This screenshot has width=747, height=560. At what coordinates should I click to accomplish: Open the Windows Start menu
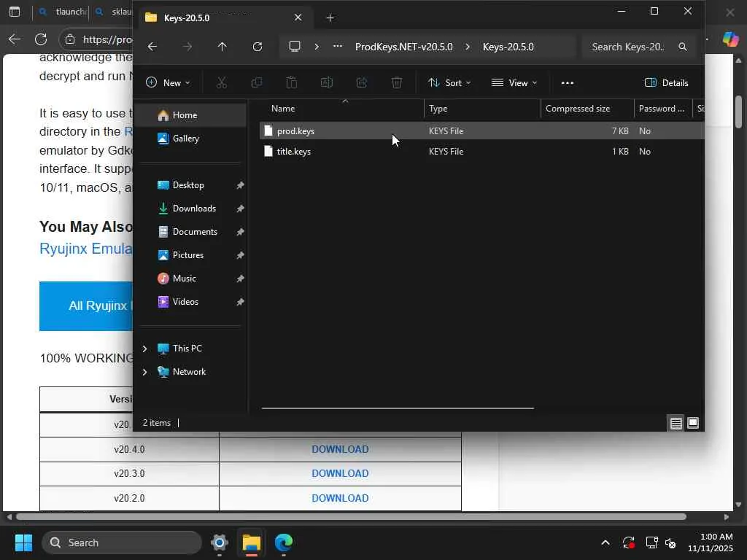click(23, 542)
